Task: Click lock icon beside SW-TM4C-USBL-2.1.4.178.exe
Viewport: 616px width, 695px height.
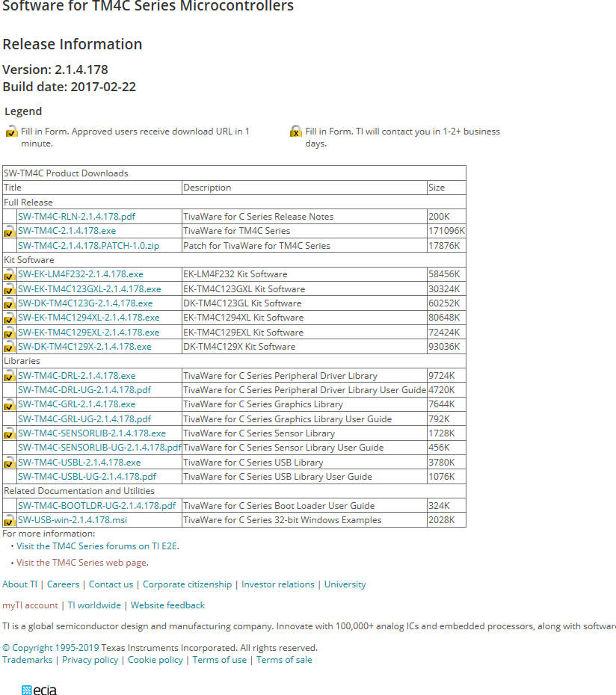Action: coord(9,463)
